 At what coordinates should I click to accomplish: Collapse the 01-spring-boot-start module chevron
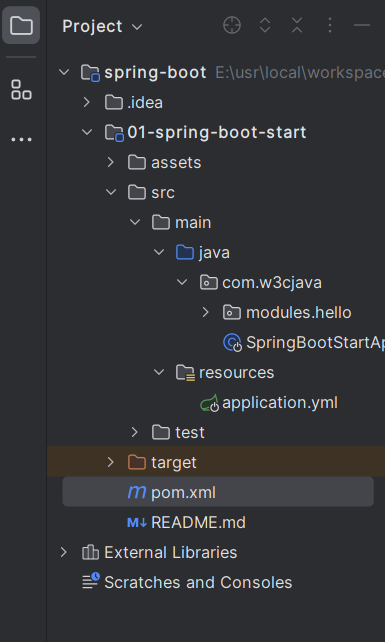click(x=87, y=132)
